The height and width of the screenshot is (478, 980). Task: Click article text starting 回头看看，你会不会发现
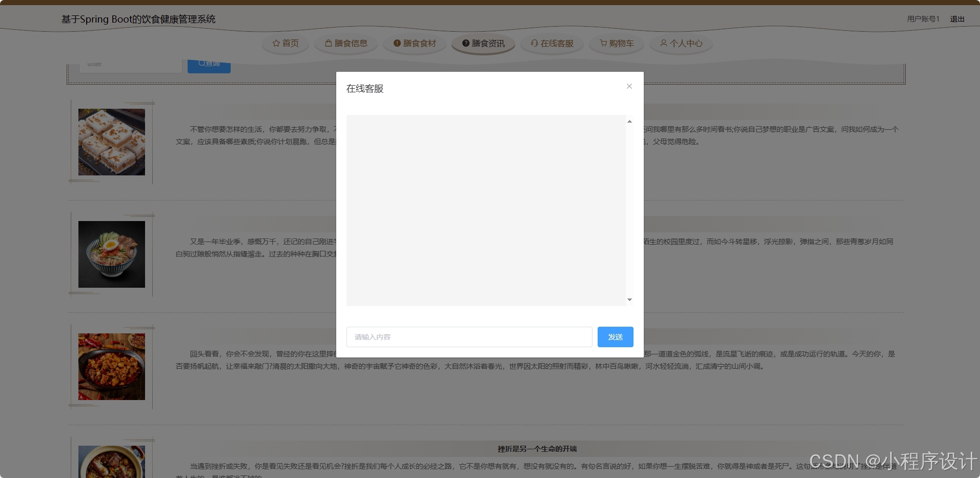click(535, 360)
